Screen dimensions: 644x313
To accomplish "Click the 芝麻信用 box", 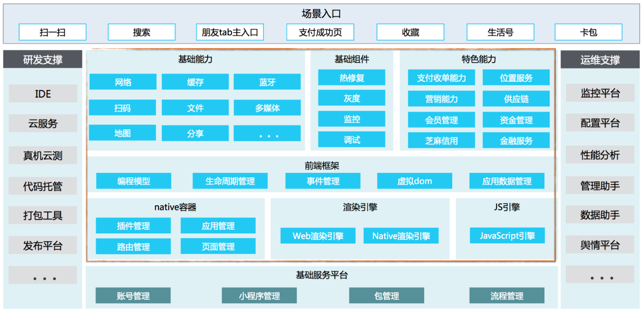I will pyautogui.click(x=441, y=141).
